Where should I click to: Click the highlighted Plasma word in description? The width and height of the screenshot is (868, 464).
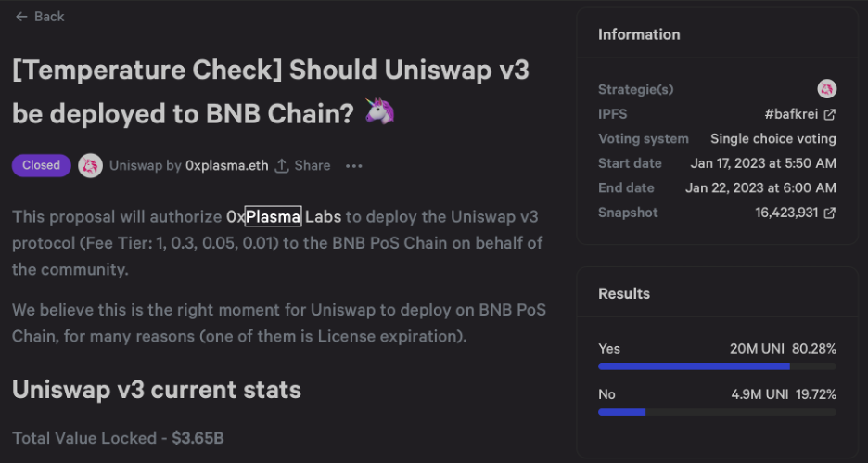[x=274, y=217]
